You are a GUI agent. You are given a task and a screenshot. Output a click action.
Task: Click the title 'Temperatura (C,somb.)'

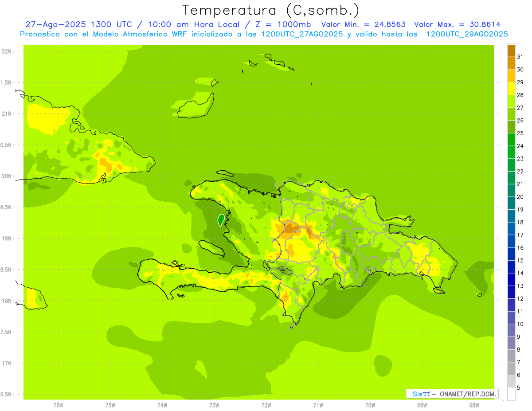270,10
